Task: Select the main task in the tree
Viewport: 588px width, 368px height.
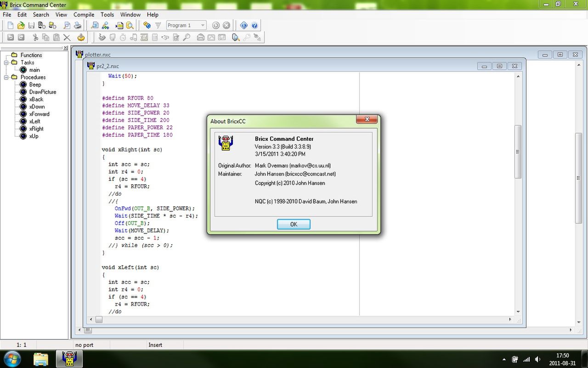Action: click(x=34, y=70)
